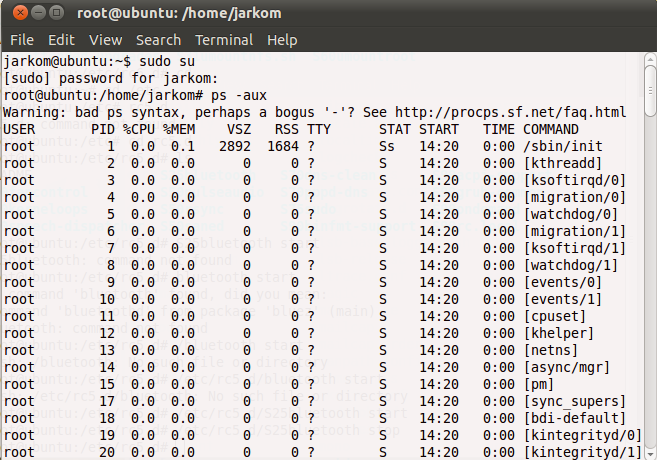Screen dimensions: 657x460
Task: Click PID 10 in the process list
Action: [107, 300]
